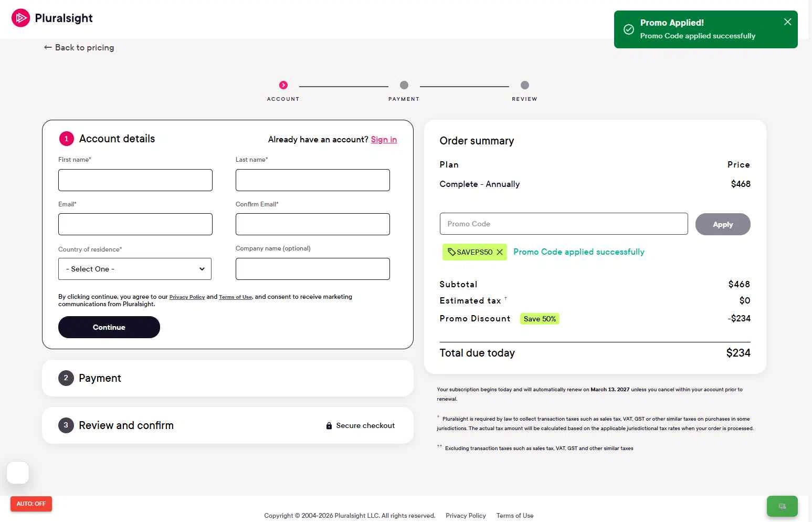Focus the Last name field

click(x=313, y=180)
